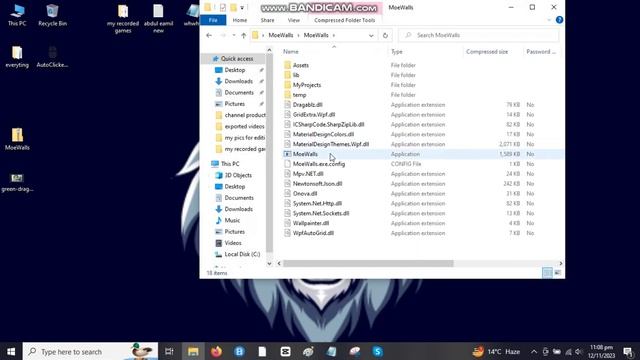Open Explorer help question mark

[x=559, y=20]
